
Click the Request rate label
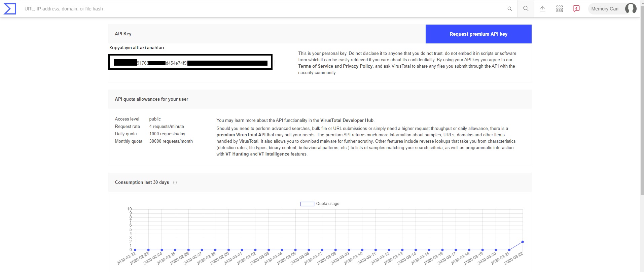point(127,126)
